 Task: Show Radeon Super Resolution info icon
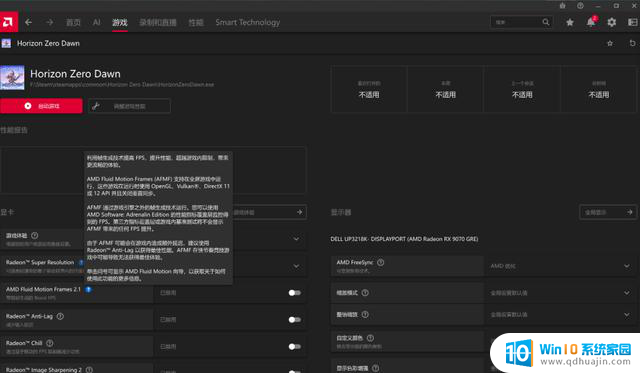click(81, 262)
